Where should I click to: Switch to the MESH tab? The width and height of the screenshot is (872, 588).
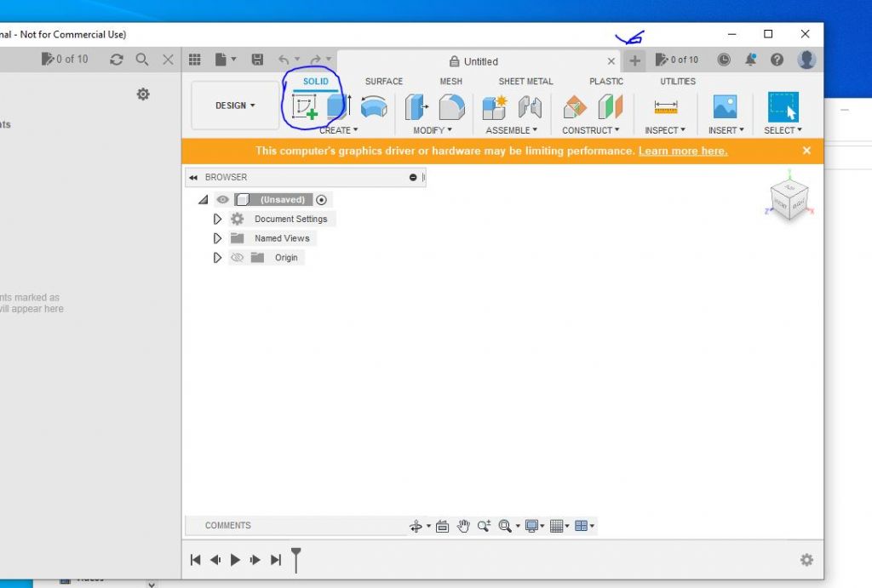pyautogui.click(x=451, y=81)
